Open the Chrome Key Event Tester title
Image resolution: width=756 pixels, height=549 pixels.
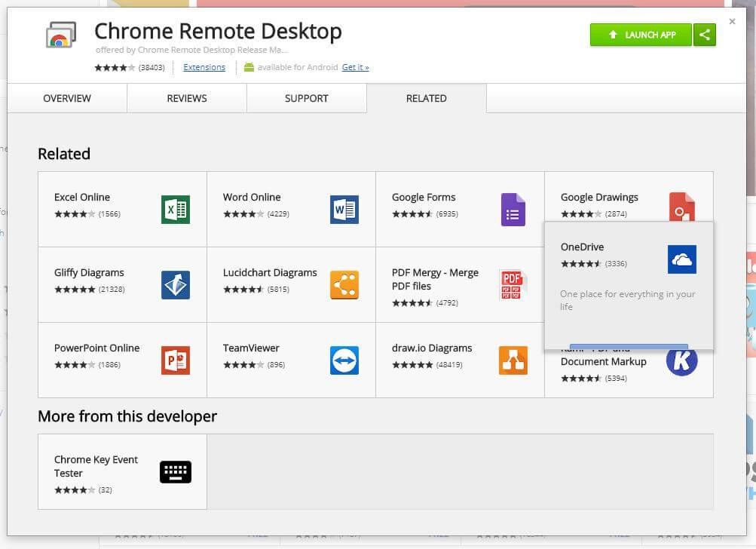click(x=96, y=466)
